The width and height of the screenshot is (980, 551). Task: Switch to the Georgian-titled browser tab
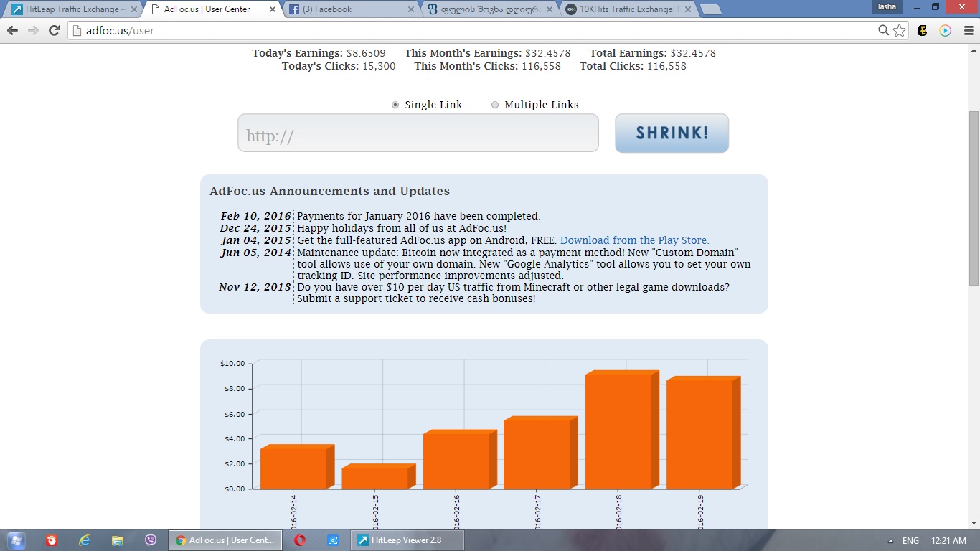point(489,9)
